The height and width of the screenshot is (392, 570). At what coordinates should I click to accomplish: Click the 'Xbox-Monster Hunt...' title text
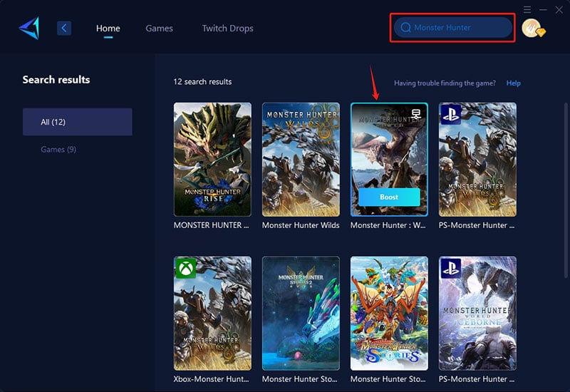point(211,379)
